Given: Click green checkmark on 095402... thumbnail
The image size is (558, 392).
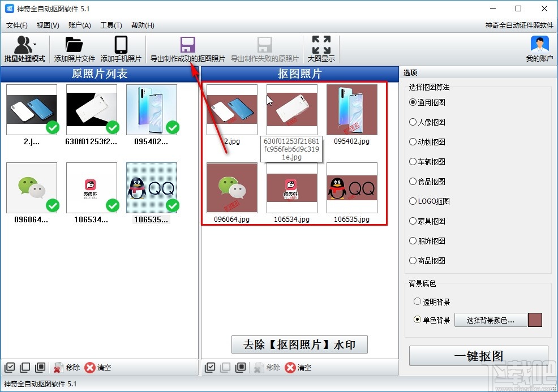Looking at the screenshot, I should pos(173,127).
